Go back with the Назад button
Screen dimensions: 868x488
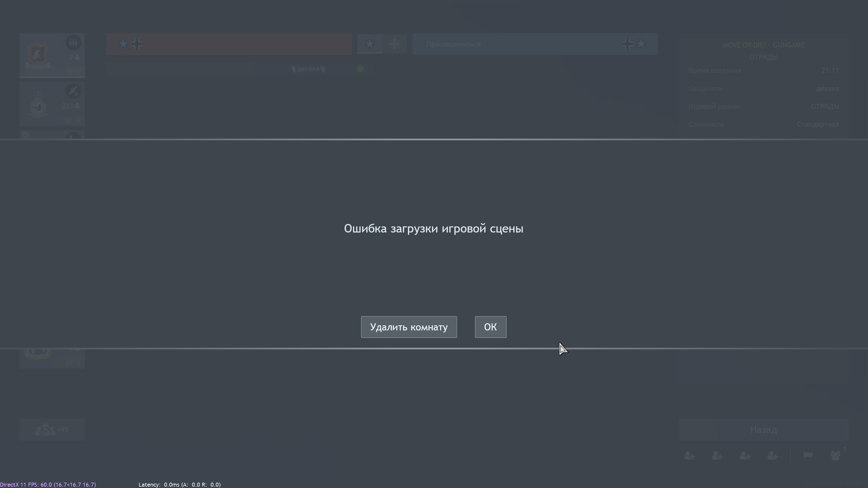point(764,430)
